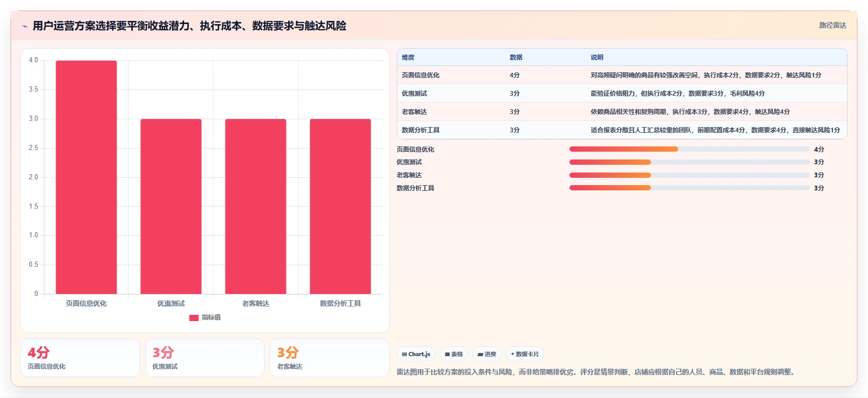Select the 优惠测试 table row name
The image size is (868, 398).
point(414,94)
